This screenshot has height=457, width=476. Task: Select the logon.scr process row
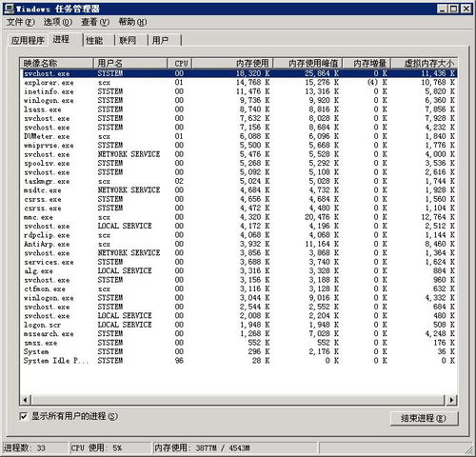click(x=239, y=325)
